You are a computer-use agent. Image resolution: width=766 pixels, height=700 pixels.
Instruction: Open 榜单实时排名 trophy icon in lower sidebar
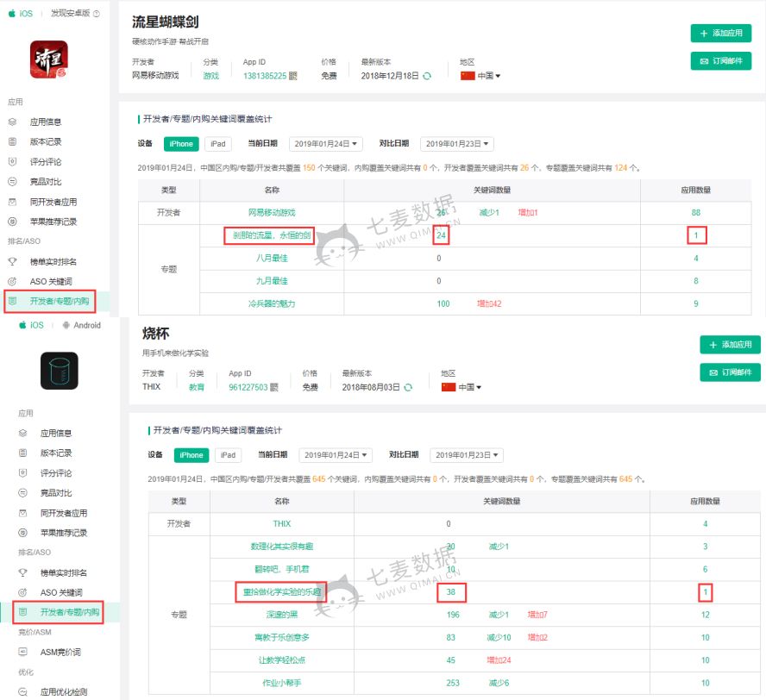[22, 572]
